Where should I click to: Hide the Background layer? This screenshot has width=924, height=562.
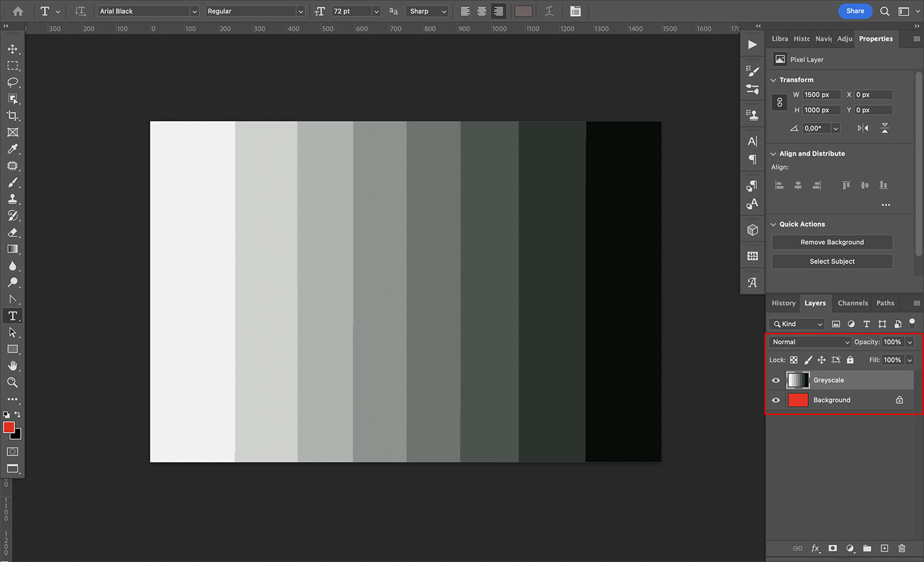pyautogui.click(x=776, y=399)
